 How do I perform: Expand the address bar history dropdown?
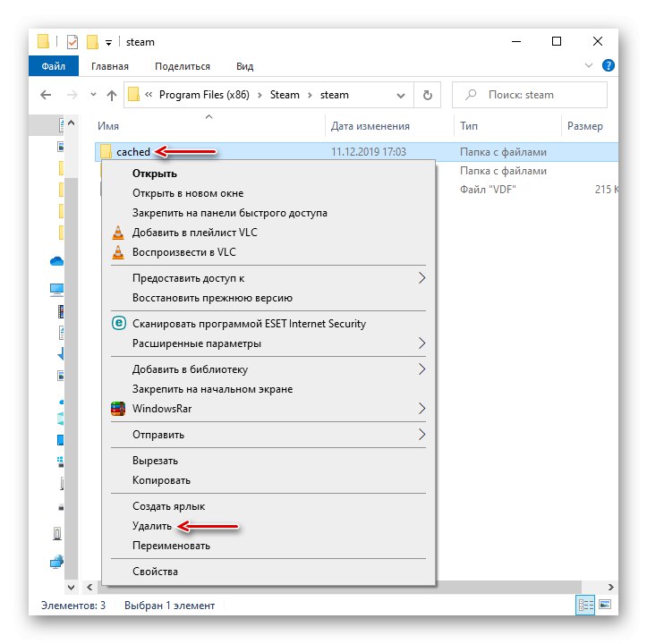[401, 96]
